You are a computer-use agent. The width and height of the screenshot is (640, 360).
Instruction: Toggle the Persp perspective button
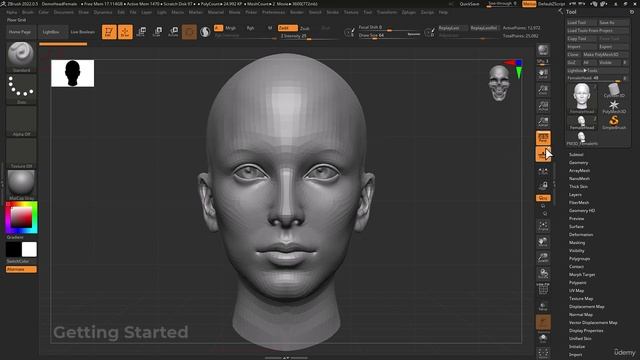(x=543, y=138)
